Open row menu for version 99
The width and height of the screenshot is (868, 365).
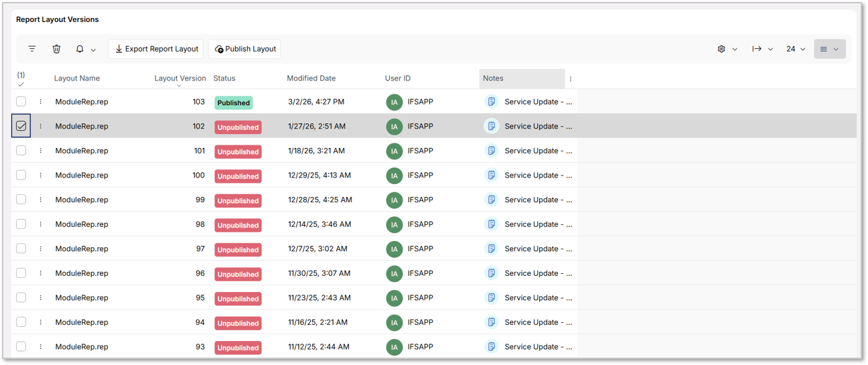40,200
